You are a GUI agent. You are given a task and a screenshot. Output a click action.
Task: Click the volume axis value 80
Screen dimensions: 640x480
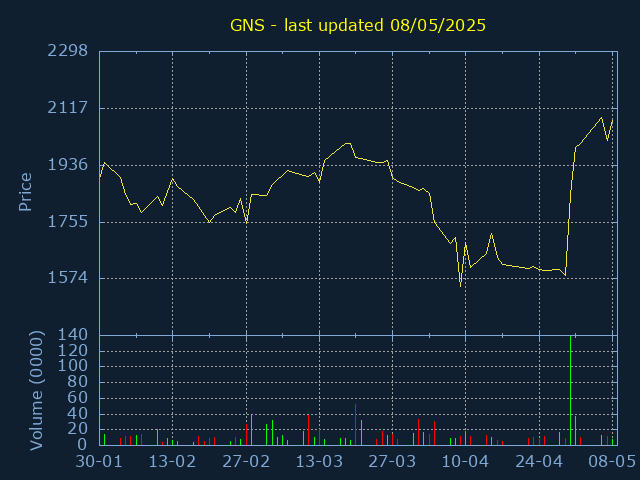pos(78,382)
